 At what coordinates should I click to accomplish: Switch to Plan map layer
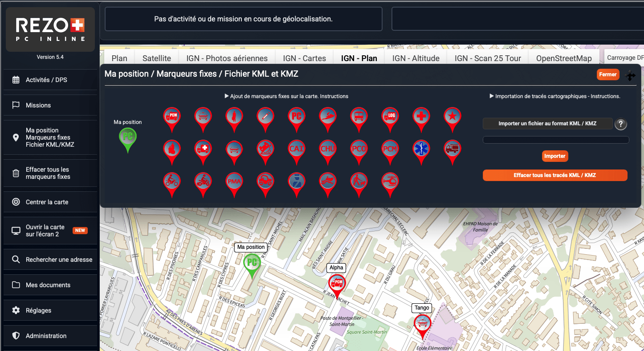119,58
